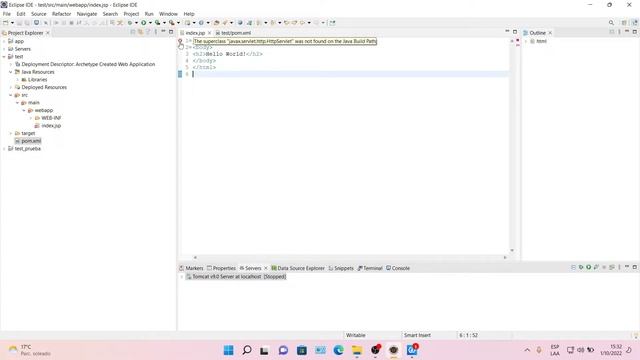Screen dimensions: 640x360
Task: Open the Window menu
Action: tap(168, 14)
